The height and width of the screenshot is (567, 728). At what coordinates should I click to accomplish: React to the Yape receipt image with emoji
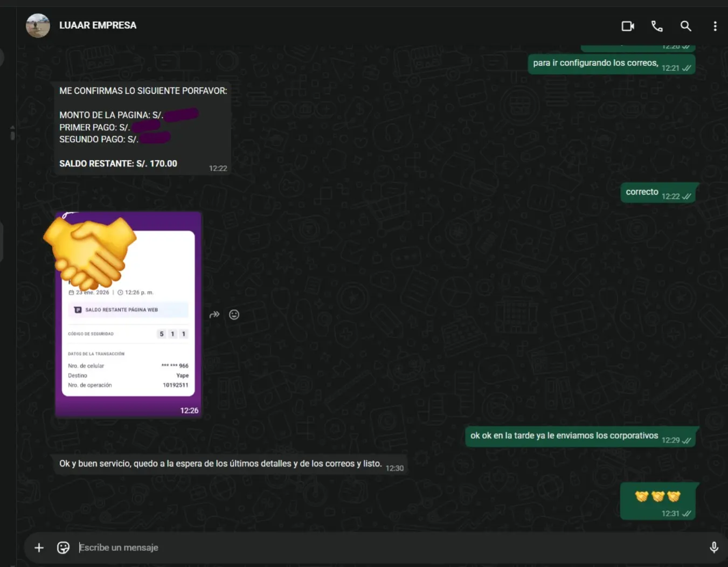point(234,315)
